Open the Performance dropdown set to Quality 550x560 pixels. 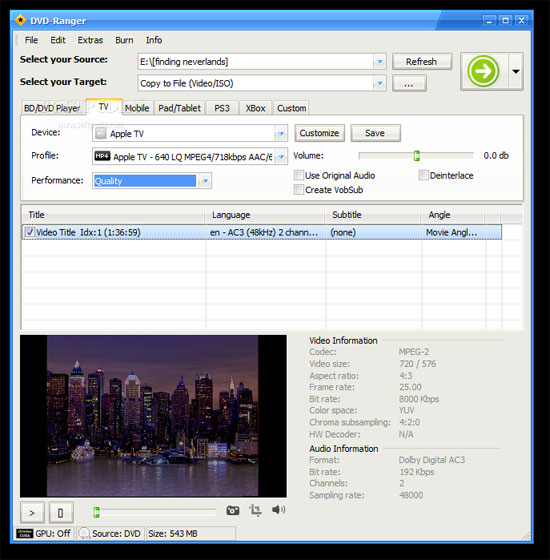205,181
